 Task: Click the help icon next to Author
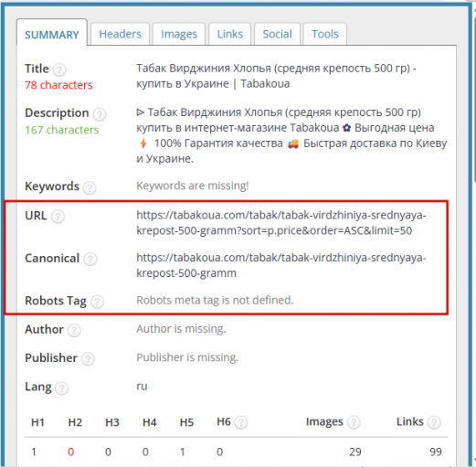74,330
